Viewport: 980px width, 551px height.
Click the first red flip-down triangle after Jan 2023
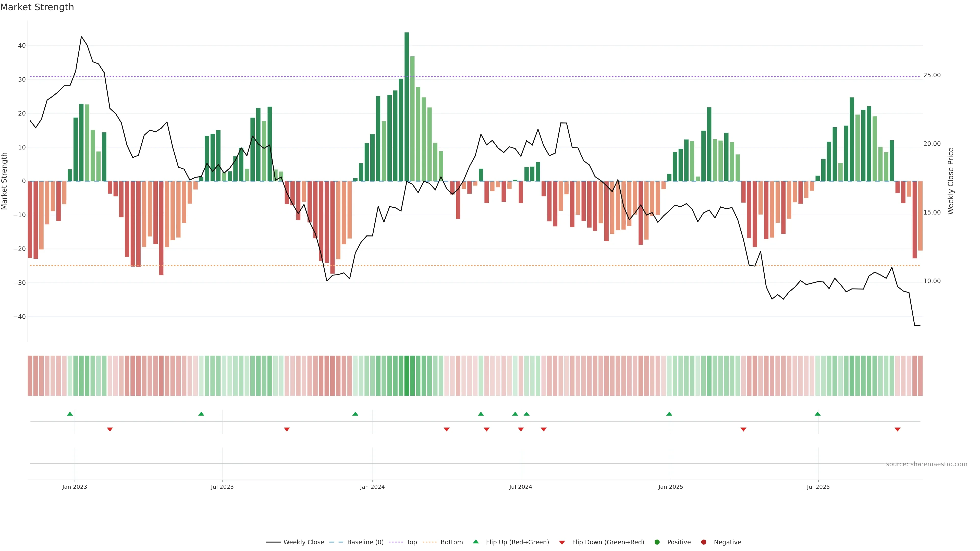110,429
